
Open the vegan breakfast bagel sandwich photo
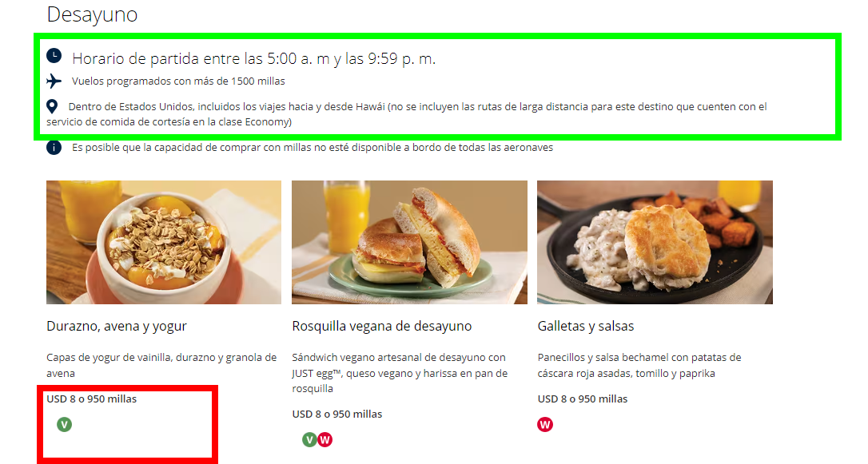(410, 242)
